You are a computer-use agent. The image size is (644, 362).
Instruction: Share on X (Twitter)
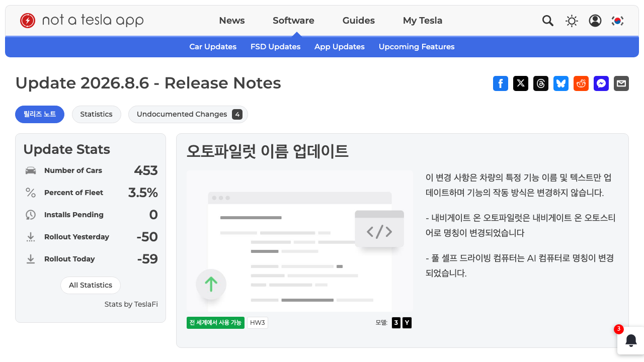tap(521, 83)
